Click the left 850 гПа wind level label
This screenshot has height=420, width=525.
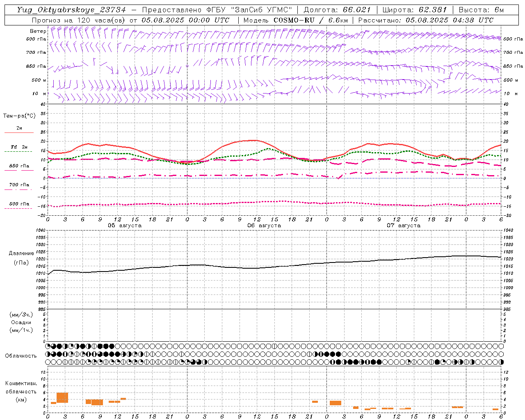tap(36, 66)
